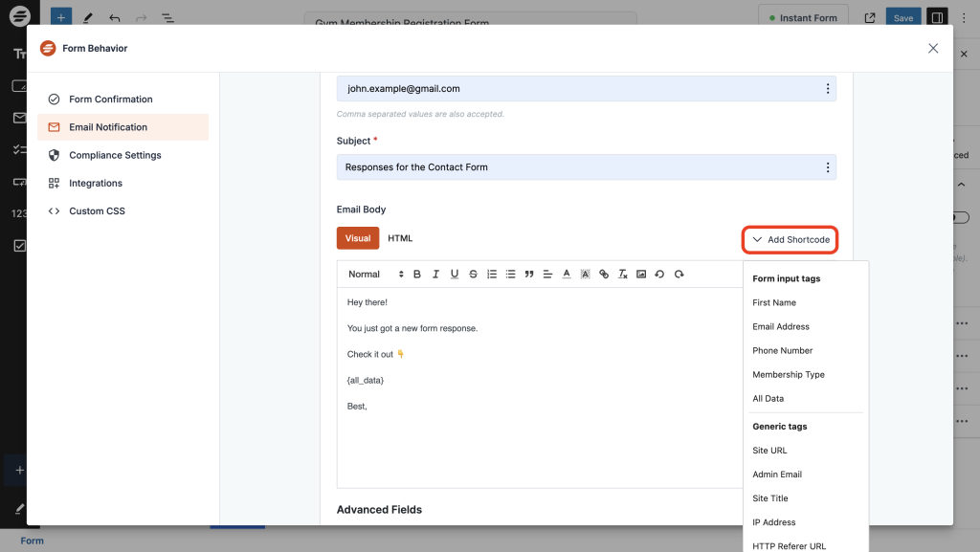The image size is (980, 552).
Task: Collapse the Add Shortcode dropdown
Action: (791, 239)
